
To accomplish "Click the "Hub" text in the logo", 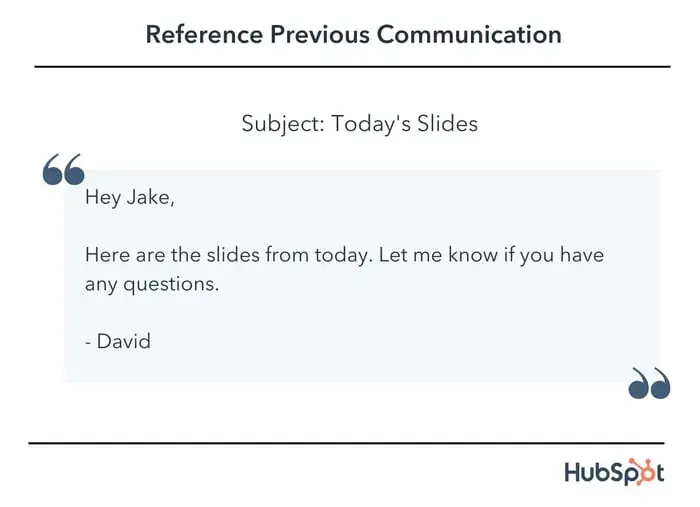I will coord(586,472).
